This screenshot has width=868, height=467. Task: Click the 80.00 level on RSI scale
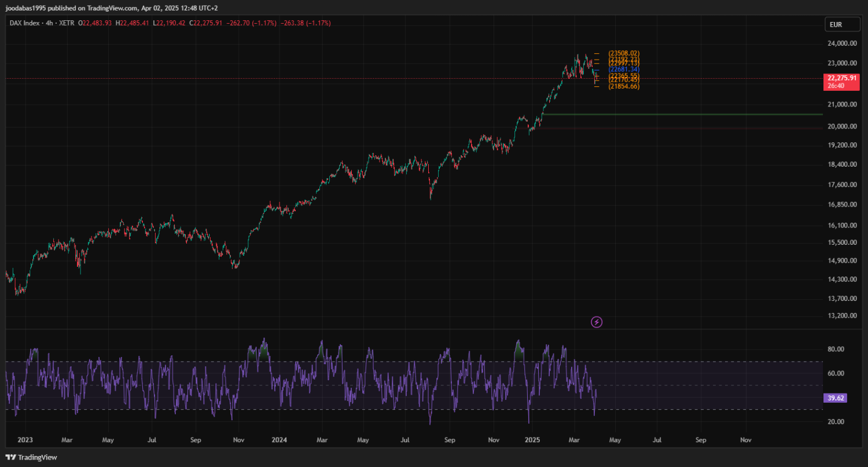tap(835, 350)
